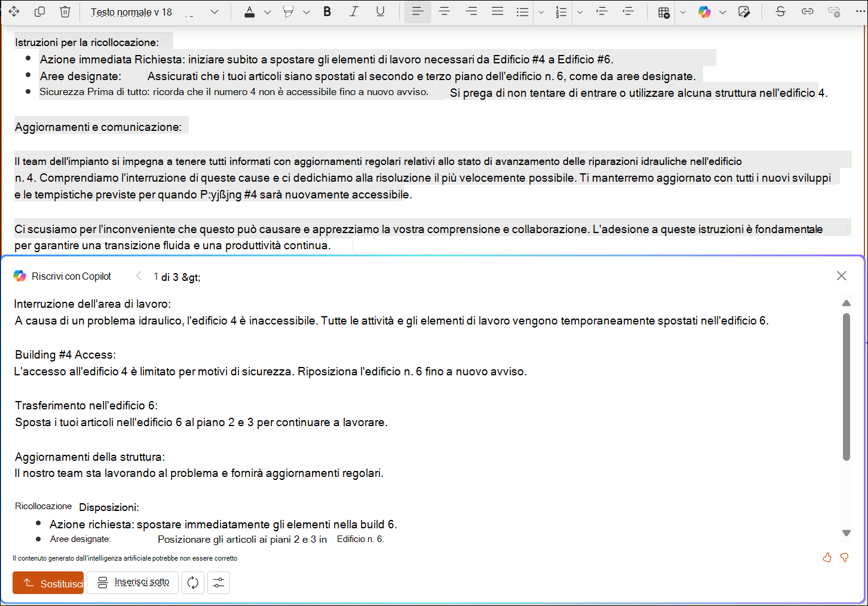This screenshot has width=868, height=606.
Task: Justify the text
Action: (x=497, y=12)
